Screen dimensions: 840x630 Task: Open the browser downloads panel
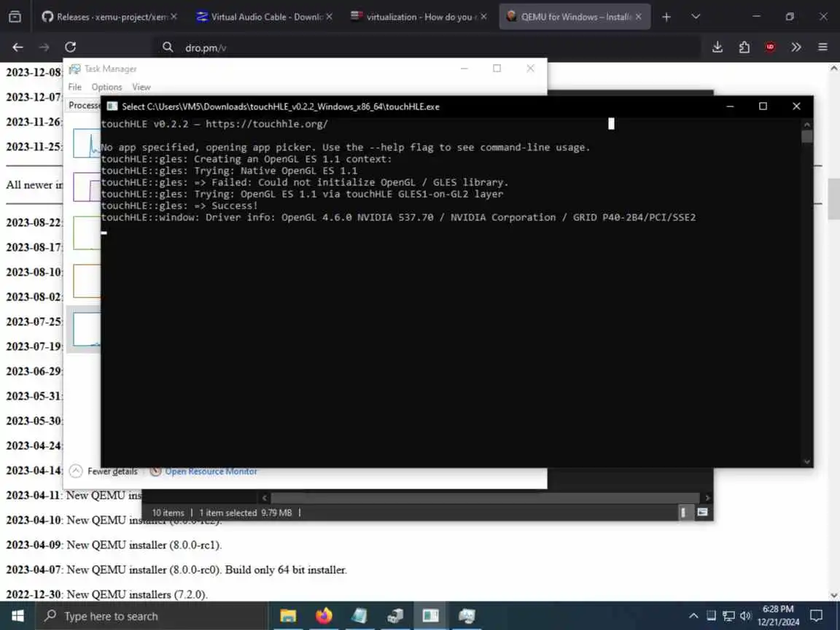click(717, 47)
